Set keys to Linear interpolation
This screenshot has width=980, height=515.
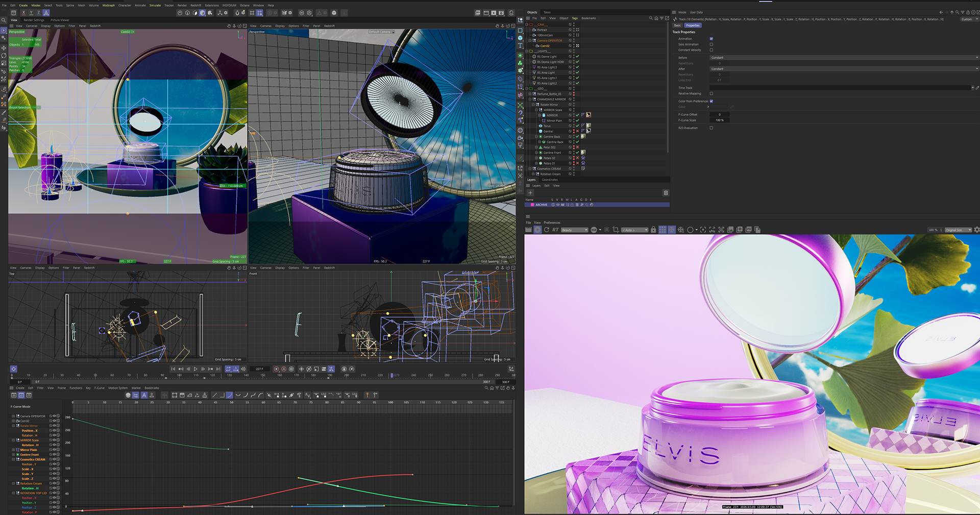(x=214, y=395)
